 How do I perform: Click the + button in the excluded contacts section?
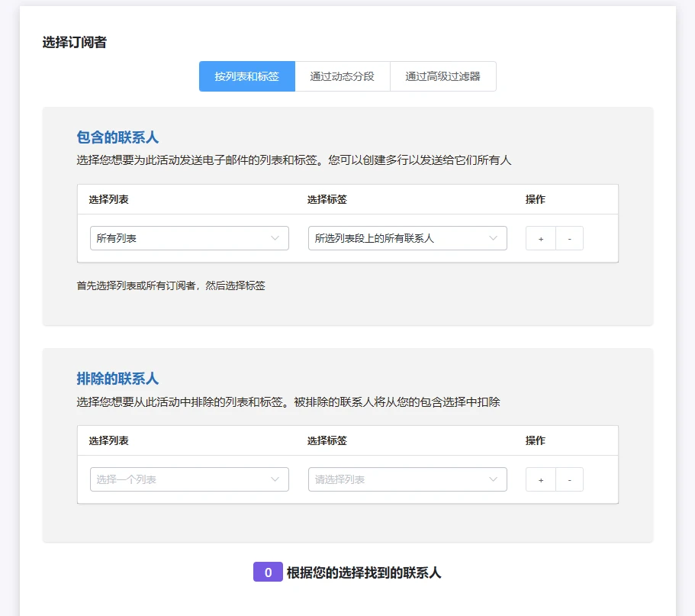click(540, 479)
